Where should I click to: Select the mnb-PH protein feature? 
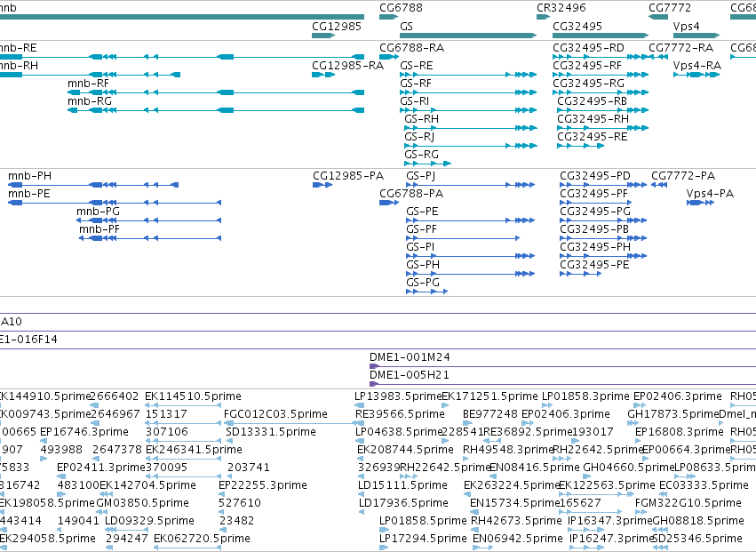(93, 185)
